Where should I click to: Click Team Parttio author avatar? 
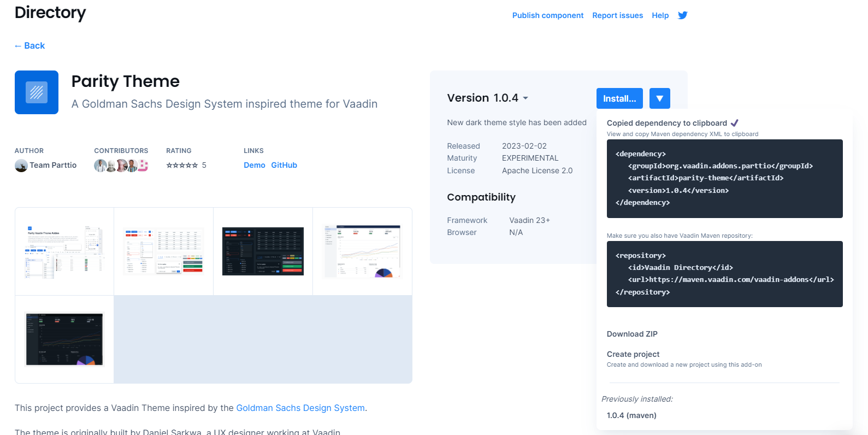[x=21, y=166]
